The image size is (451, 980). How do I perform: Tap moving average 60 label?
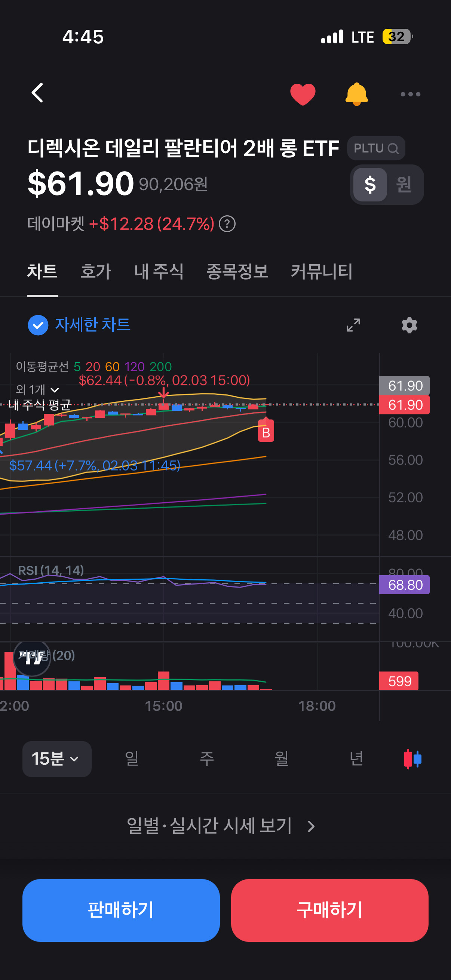pos(112,367)
